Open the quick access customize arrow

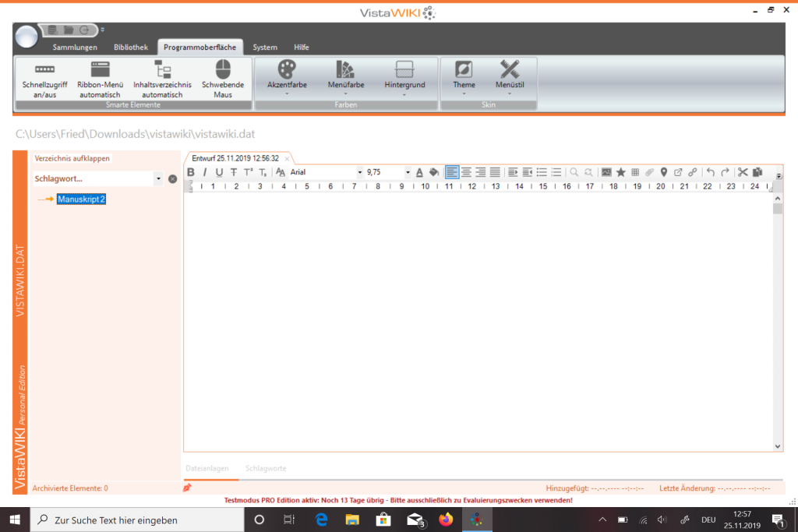[x=102, y=30]
